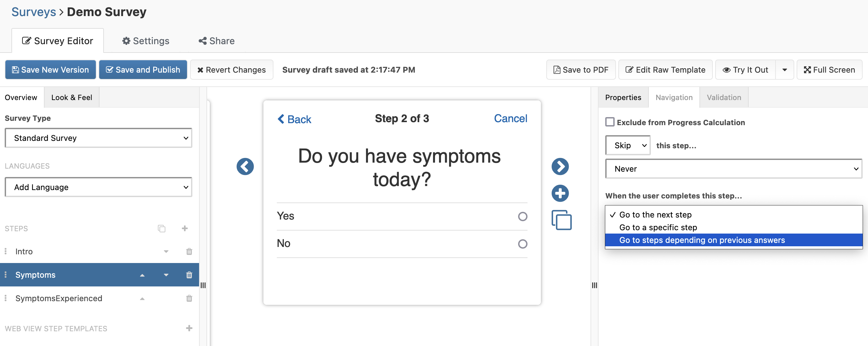Move Symptoms step up arrow
The width and height of the screenshot is (868, 346).
142,275
